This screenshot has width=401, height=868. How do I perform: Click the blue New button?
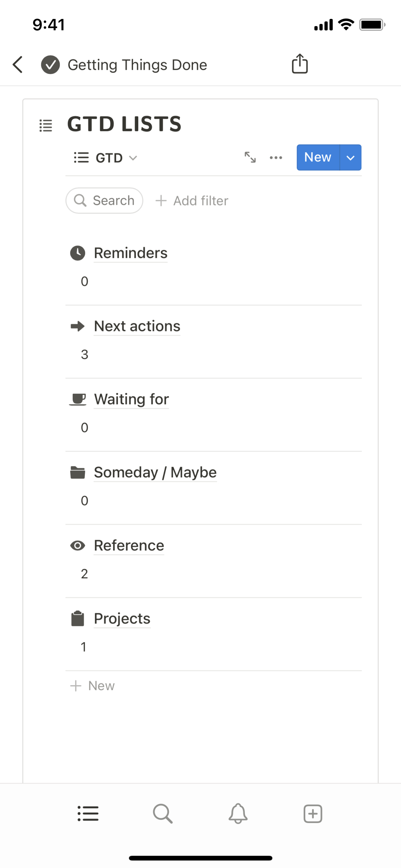click(x=318, y=157)
